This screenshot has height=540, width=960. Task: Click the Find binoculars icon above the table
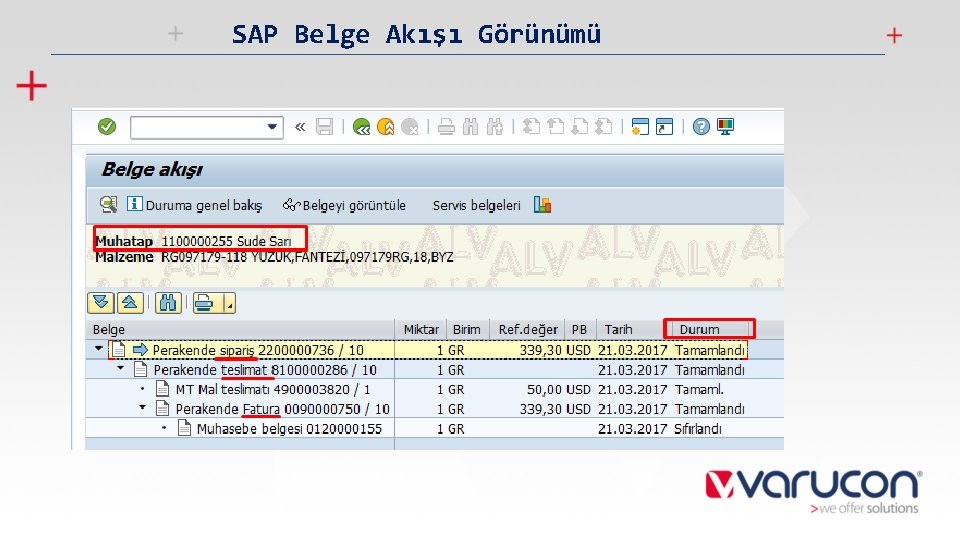[168, 303]
